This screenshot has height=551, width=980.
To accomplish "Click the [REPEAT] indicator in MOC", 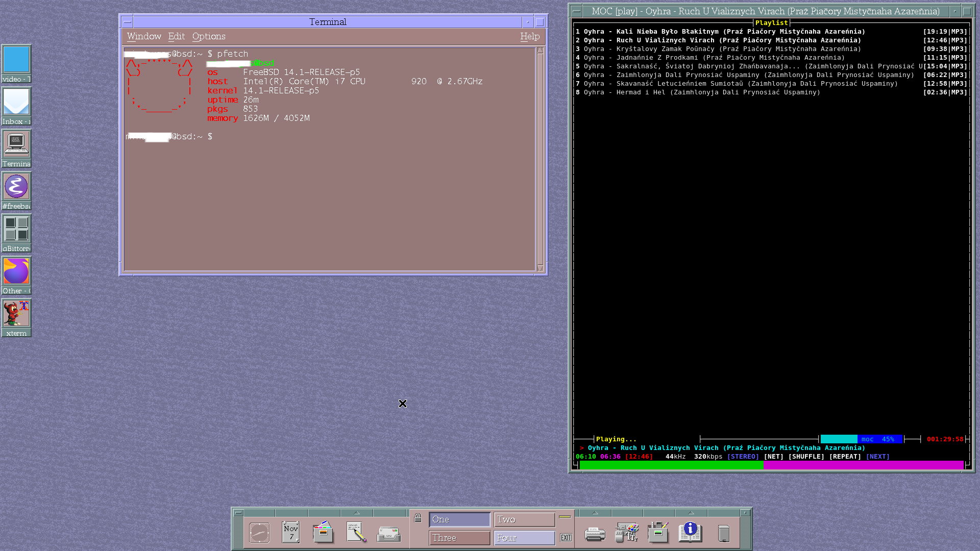I will (x=845, y=457).
